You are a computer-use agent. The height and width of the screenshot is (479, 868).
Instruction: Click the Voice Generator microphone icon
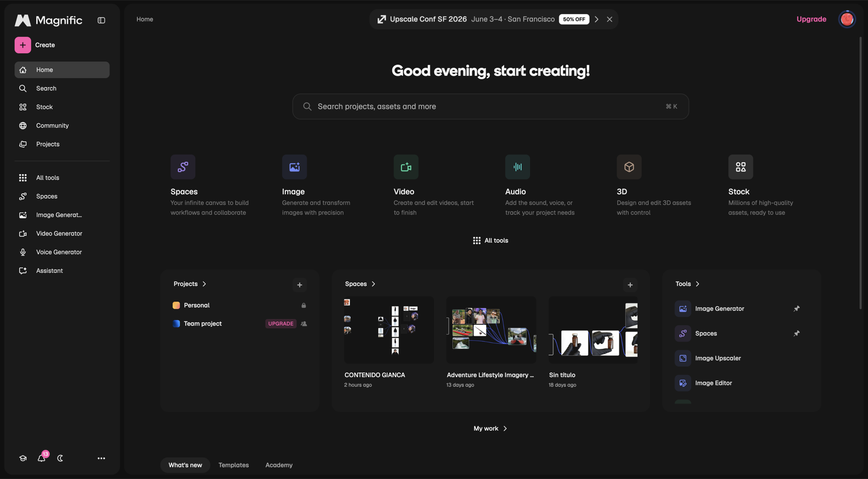23,252
